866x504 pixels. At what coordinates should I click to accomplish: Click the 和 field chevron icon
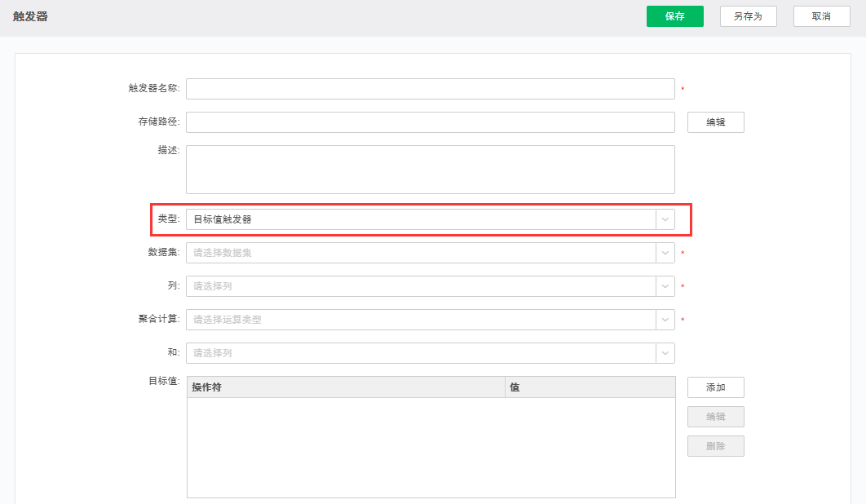tap(665, 353)
